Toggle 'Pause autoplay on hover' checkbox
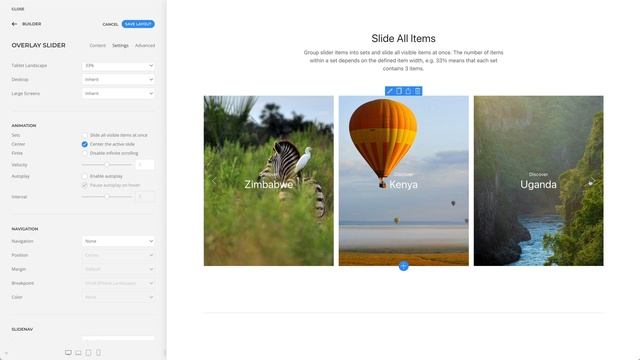640x360 pixels. [x=84, y=185]
